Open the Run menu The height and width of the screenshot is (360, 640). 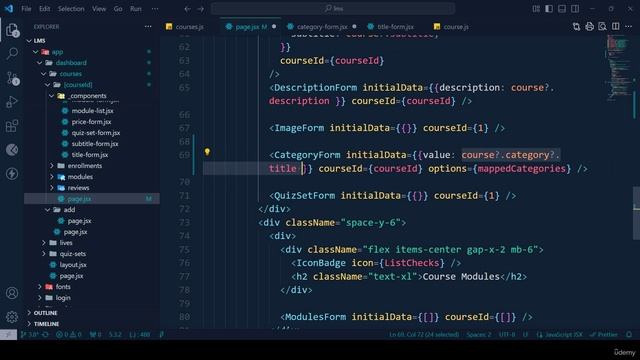click(x=136, y=9)
